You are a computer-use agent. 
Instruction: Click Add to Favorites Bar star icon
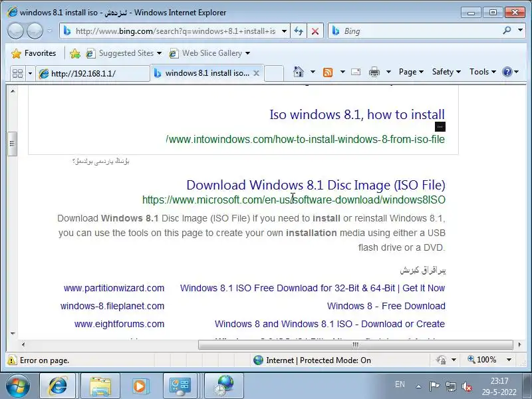pyautogui.click(x=75, y=53)
